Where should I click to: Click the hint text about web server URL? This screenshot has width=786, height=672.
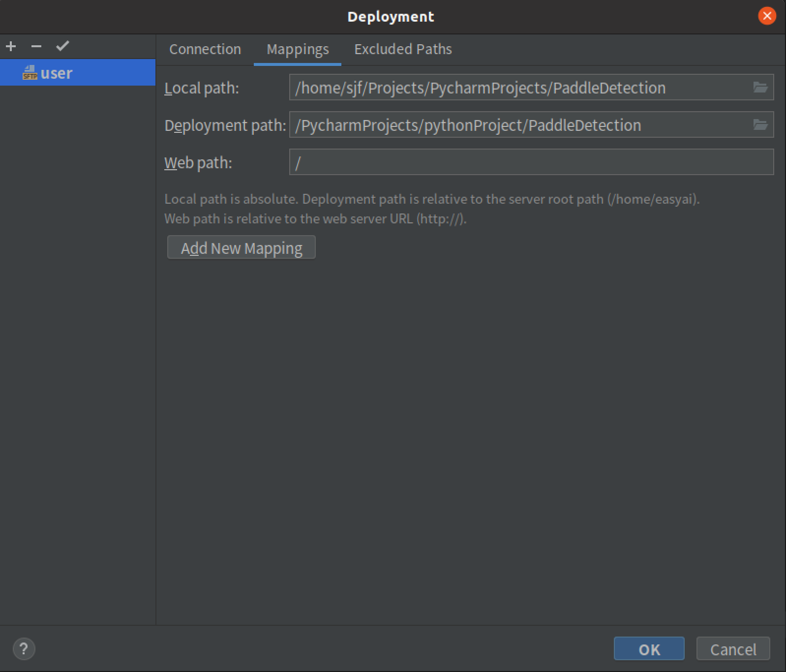click(x=315, y=219)
